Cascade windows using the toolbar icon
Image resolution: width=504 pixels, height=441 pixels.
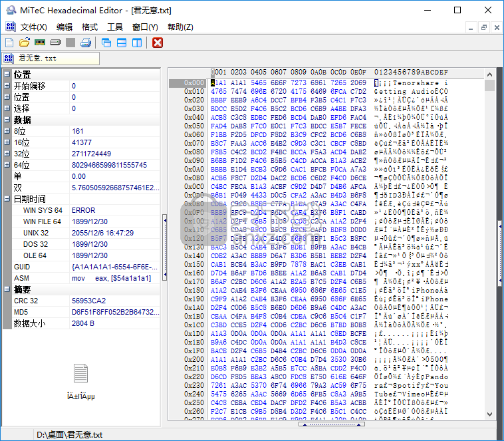pyautogui.click(x=106, y=43)
